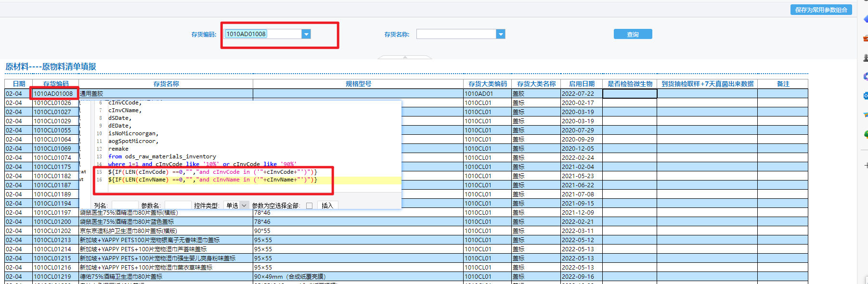
Task: Select the 到货抽检取样+7天真菌出来数据 header
Action: pyautogui.click(x=707, y=84)
